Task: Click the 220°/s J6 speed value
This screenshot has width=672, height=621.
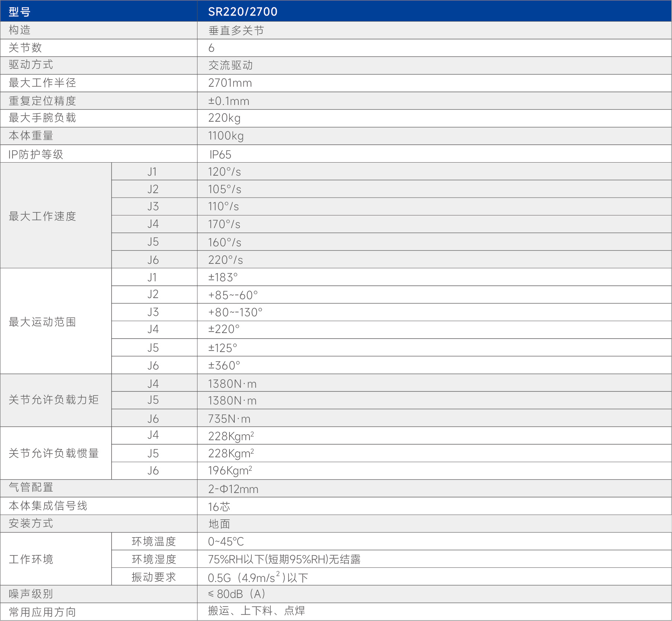Action: 225,260
